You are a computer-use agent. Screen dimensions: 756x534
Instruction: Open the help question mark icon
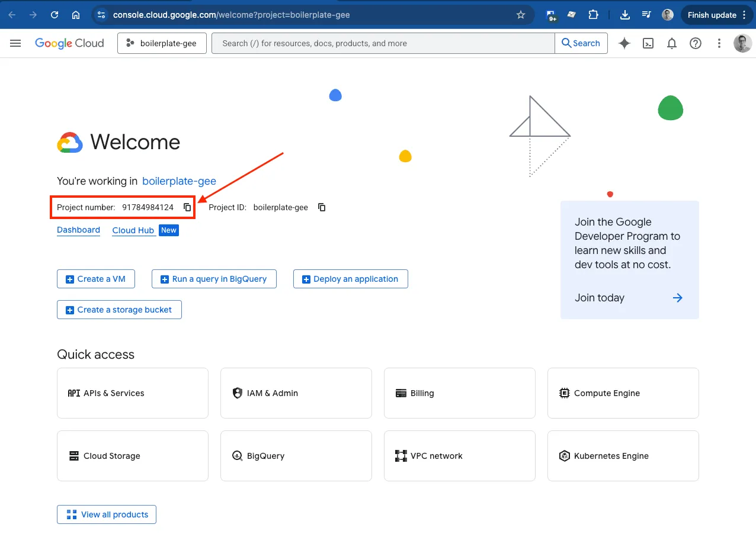click(695, 43)
